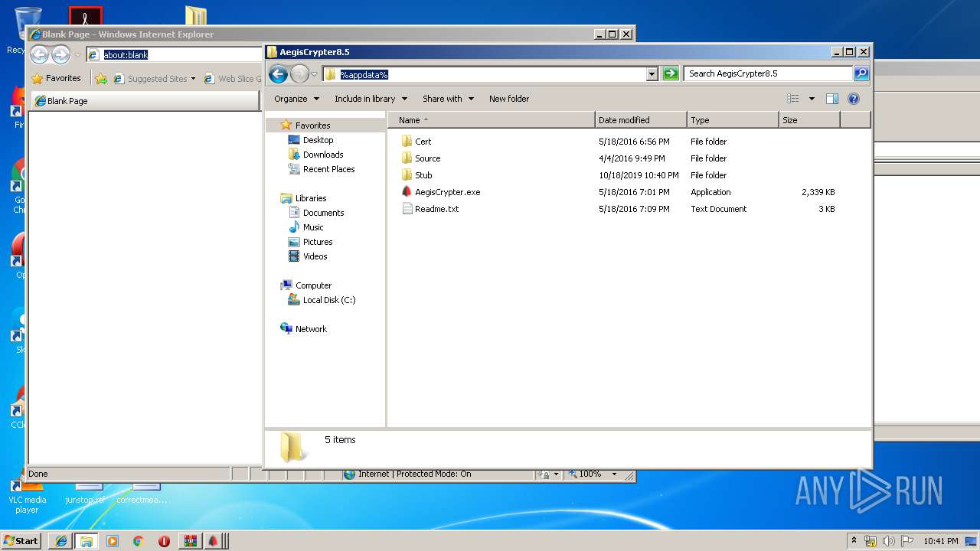Open WinRAR taskbar icon
The height and width of the screenshot is (551, 980).
coord(190,541)
